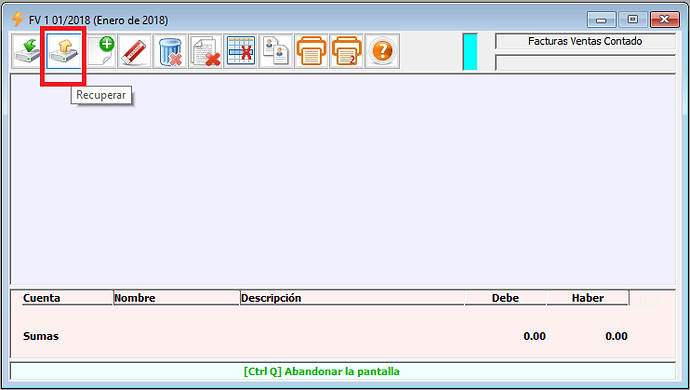The image size is (690, 390).
Task: Close the FV 1 01/2018 window
Action: (664, 20)
